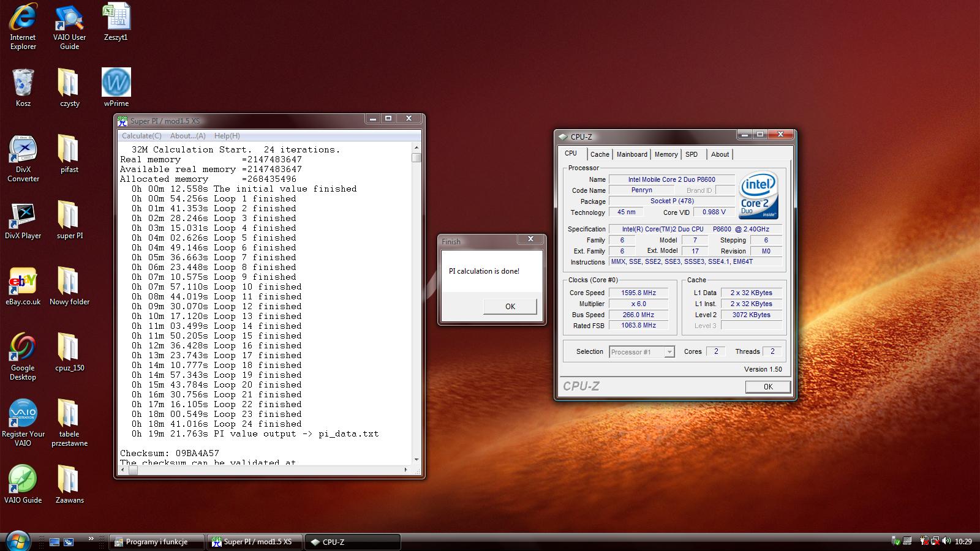Close the Finish dialog with X
Viewport: 980px width, 551px height.
(530, 239)
